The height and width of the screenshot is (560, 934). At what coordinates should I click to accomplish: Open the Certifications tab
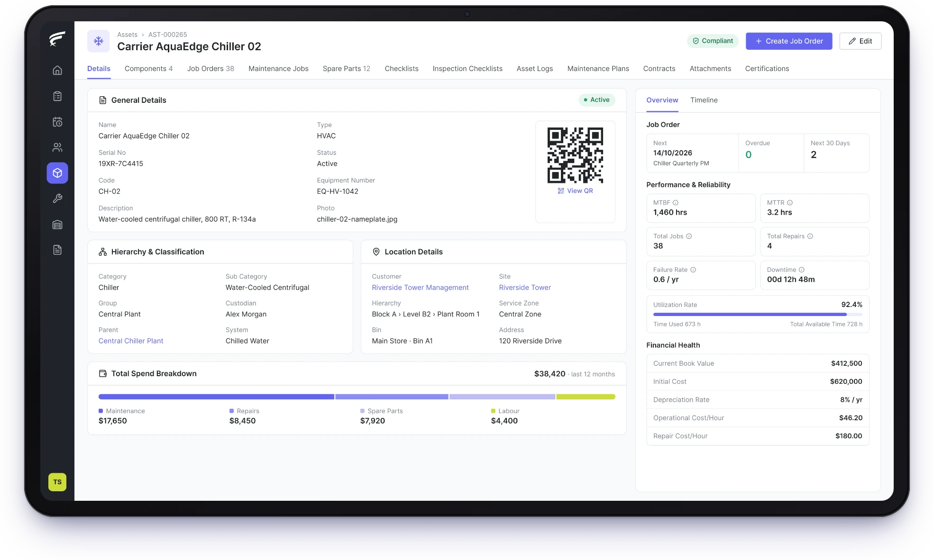click(767, 69)
